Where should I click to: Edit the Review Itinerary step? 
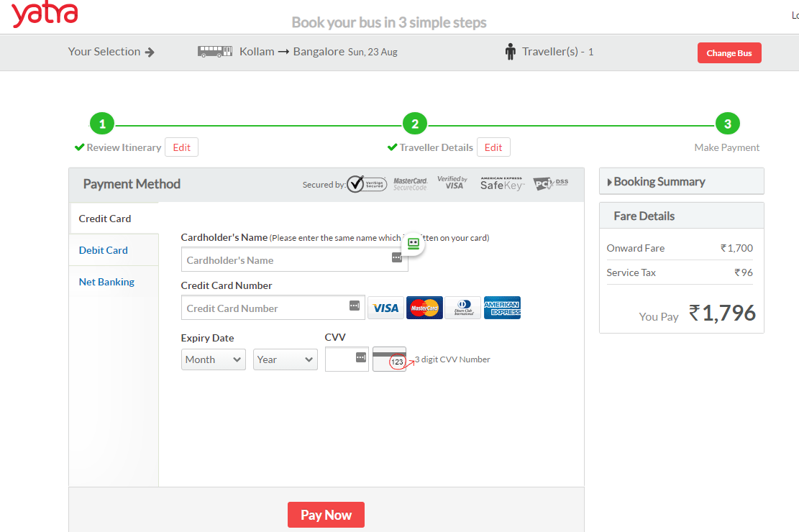(181, 147)
